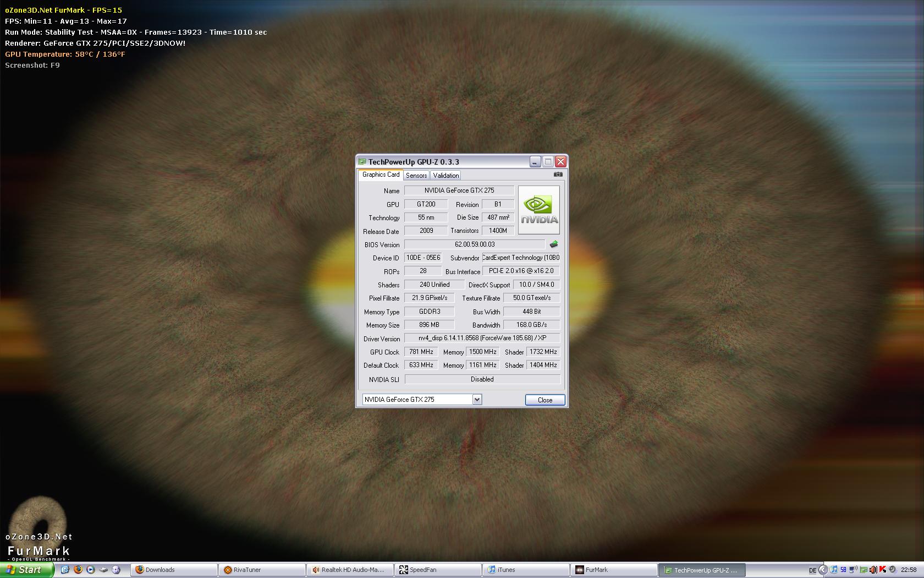Open the Start menu
Screen dimensions: 924x578
27,570
